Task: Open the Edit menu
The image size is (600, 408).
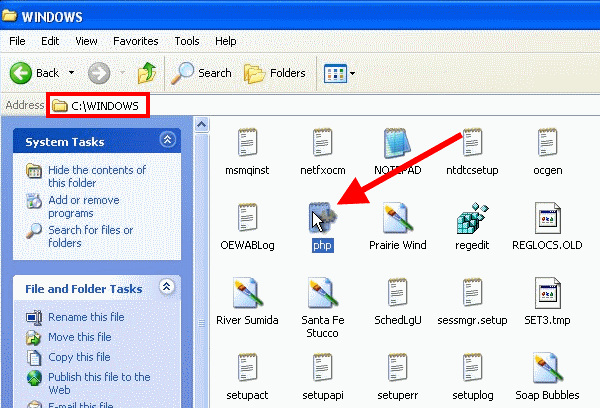Action: pos(50,41)
